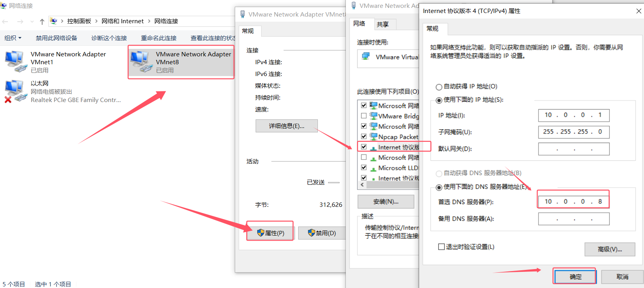Click the VMware Network Adapter VMnet8 name text
This screenshot has width=644, height=288.
click(x=193, y=58)
